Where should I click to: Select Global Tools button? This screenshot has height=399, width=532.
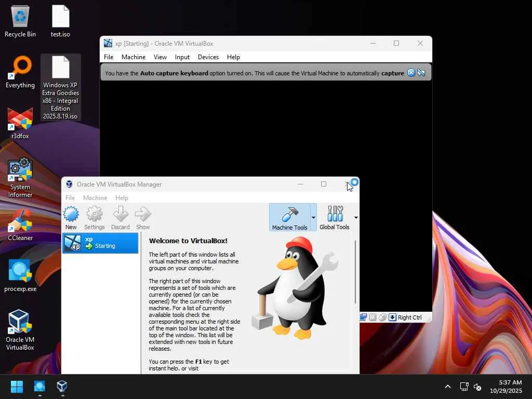(334, 218)
